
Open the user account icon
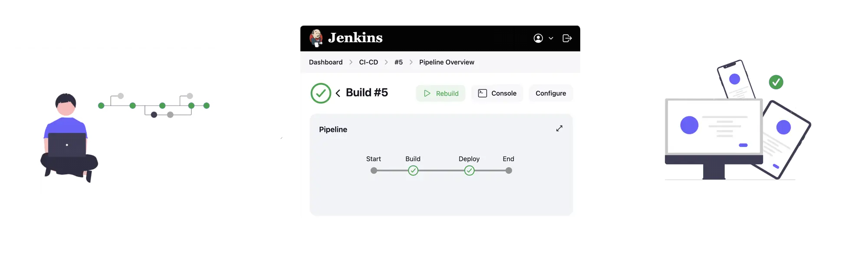[538, 38]
